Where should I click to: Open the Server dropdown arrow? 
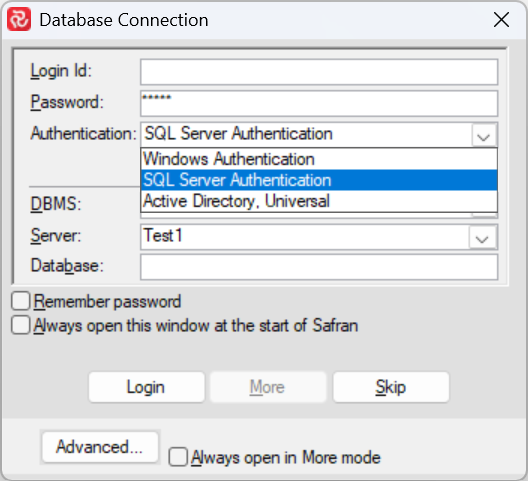tap(482, 237)
